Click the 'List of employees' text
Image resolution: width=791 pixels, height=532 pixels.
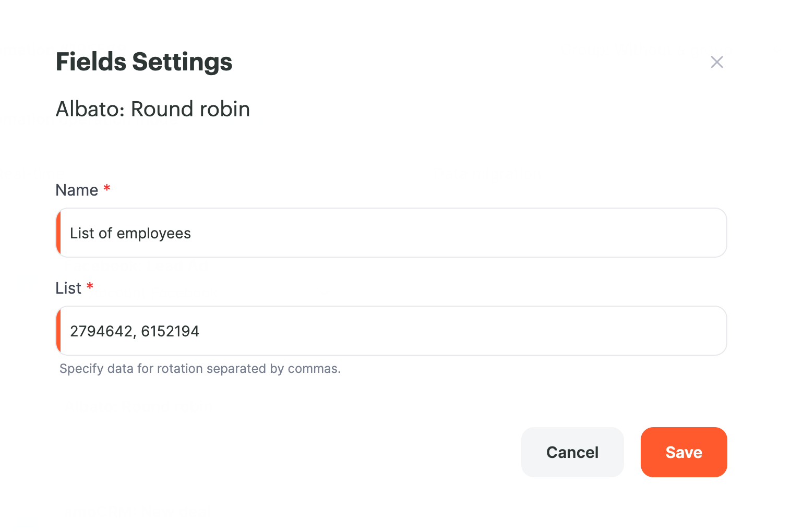click(130, 233)
